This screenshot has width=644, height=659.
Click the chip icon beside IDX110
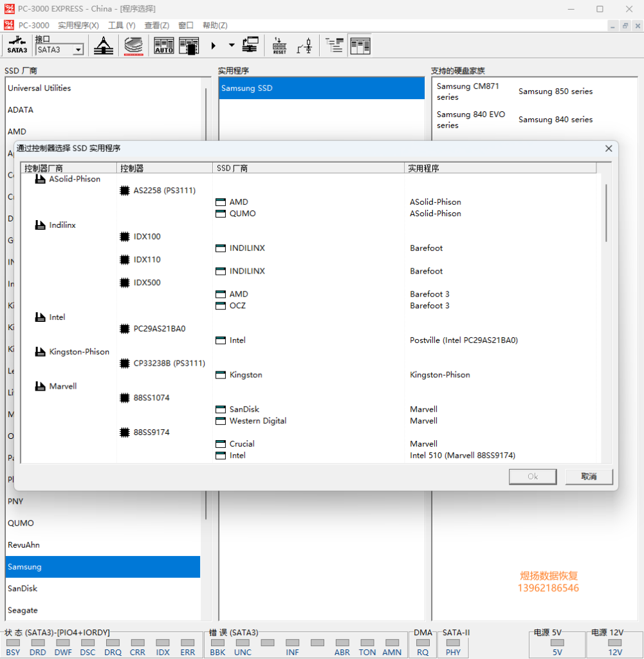point(125,260)
